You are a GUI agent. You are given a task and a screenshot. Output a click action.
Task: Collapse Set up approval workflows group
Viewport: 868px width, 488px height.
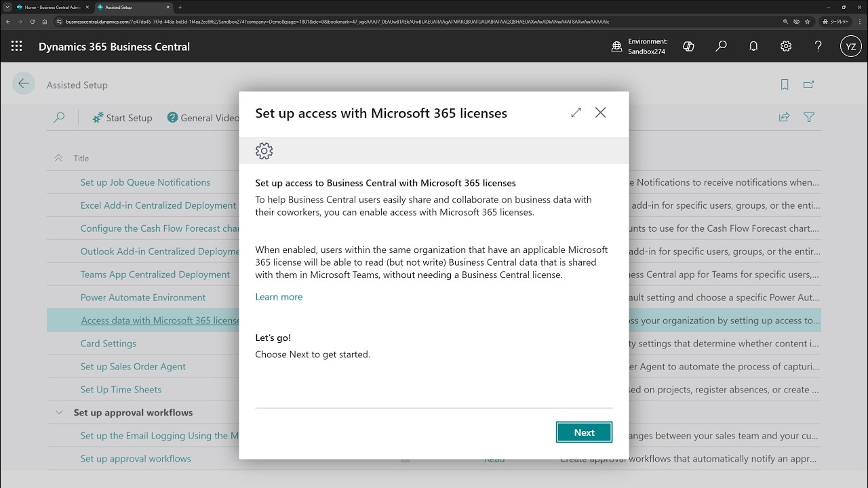click(59, 412)
